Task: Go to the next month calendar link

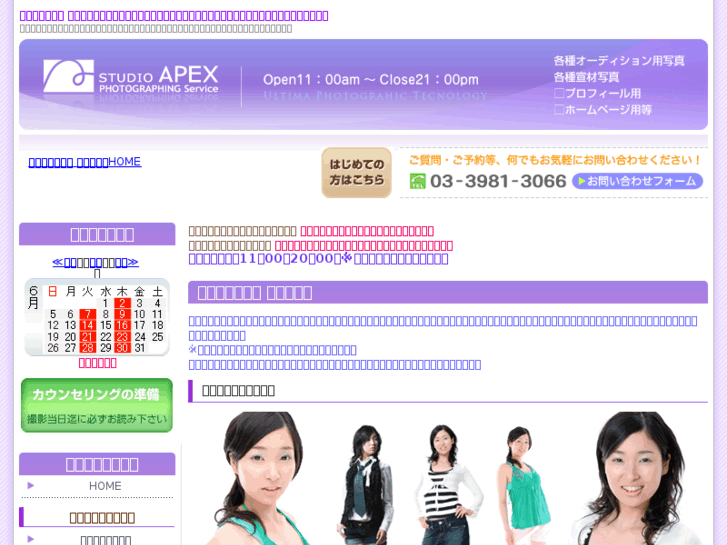Action: [x=127, y=262]
